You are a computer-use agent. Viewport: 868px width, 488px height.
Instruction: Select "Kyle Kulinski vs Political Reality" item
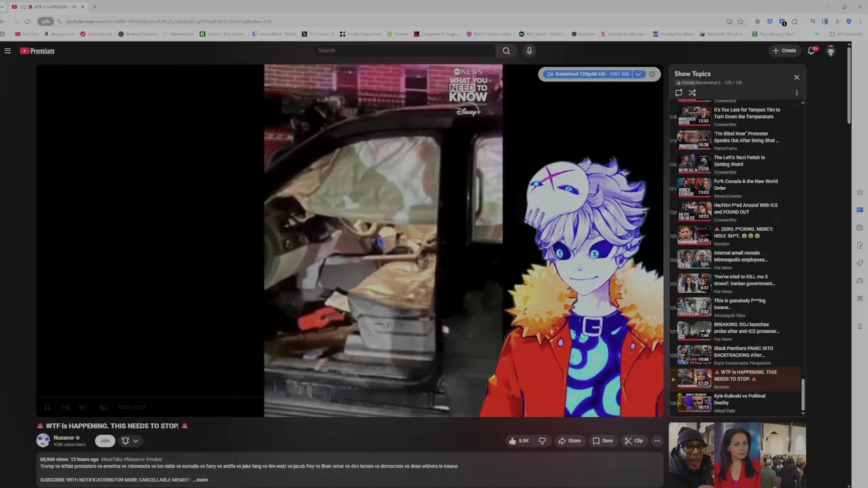point(736,402)
